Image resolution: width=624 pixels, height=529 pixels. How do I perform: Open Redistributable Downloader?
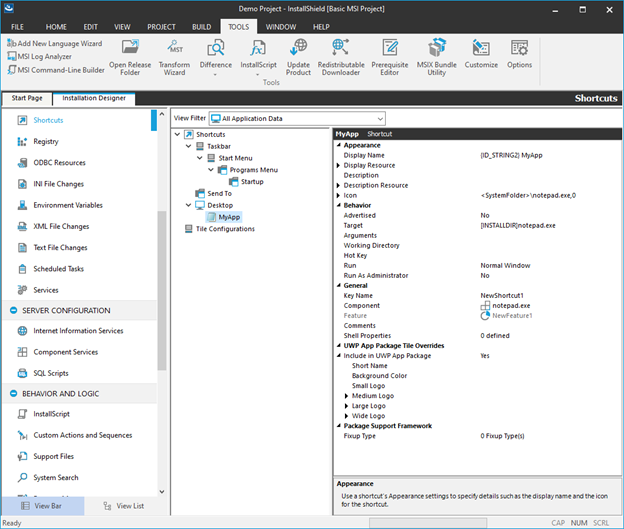pos(341,57)
